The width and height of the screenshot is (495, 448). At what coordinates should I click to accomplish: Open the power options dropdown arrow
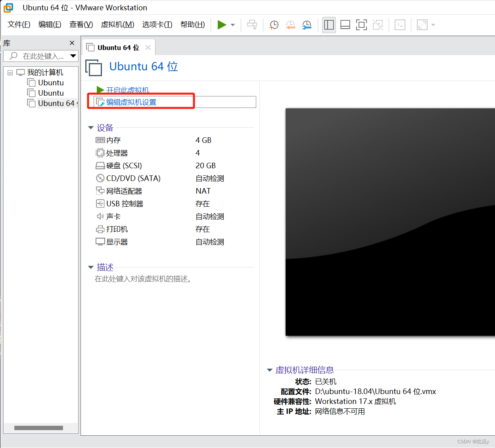(233, 25)
